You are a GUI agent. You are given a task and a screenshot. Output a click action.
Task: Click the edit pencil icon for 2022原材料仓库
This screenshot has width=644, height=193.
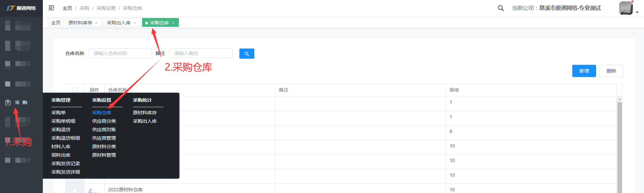[x=91, y=191]
